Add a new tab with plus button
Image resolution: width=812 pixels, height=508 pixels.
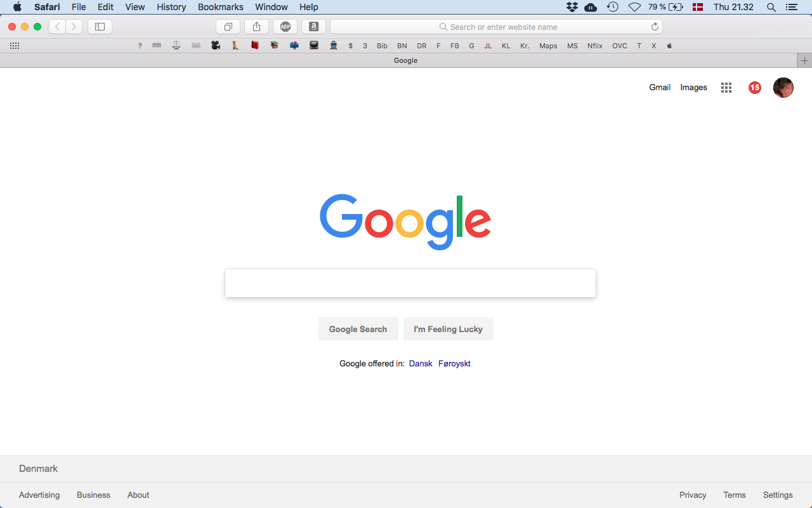804,60
